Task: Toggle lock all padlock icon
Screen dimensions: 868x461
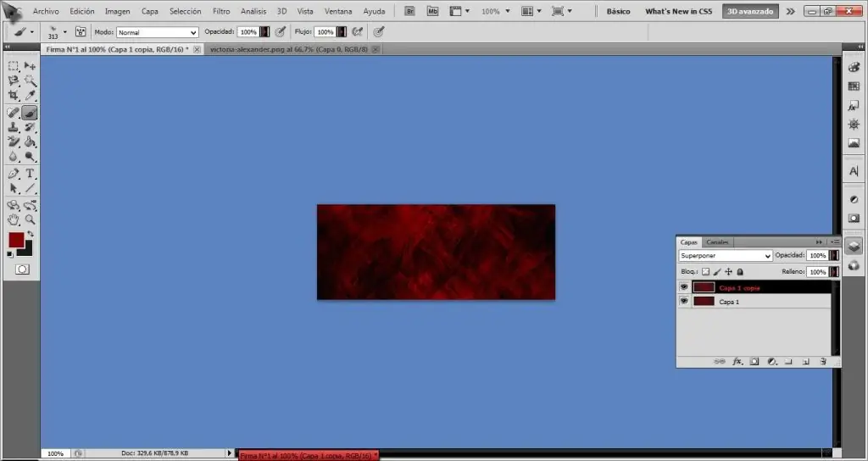Action: click(x=740, y=272)
